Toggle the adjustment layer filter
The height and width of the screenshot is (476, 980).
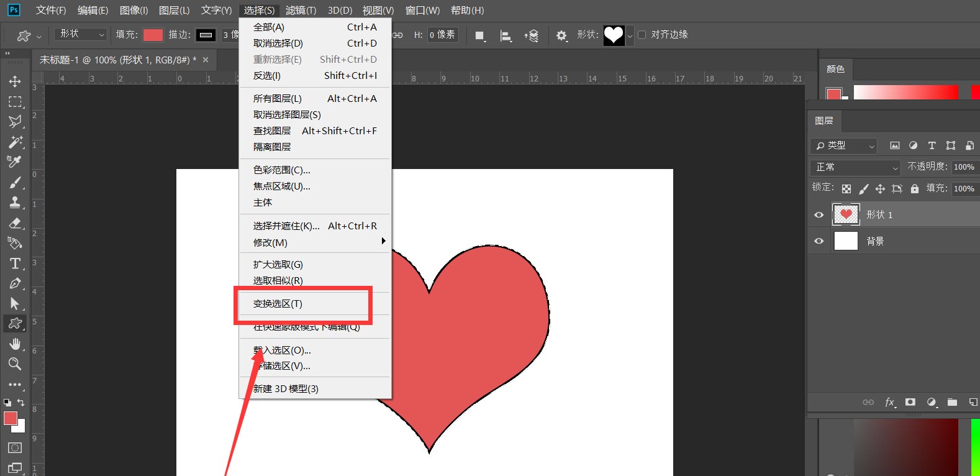coord(913,145)
